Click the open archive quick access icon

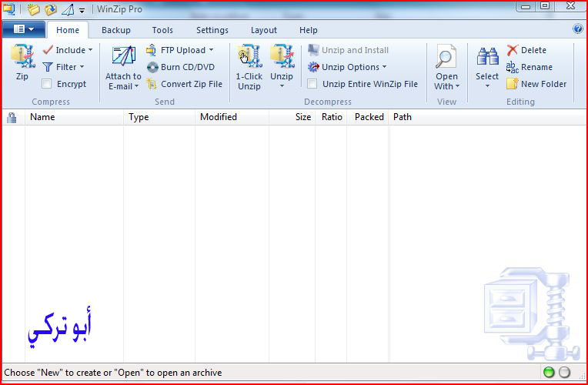click(x=51, y=9)
